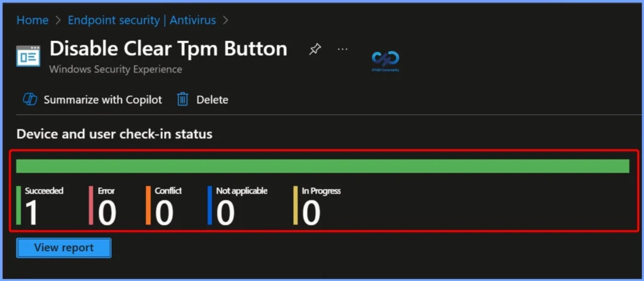Screen dimensions: 644x281
Task: Click the trash can icon
Action: pyautogui.click(x=183, y=99)
